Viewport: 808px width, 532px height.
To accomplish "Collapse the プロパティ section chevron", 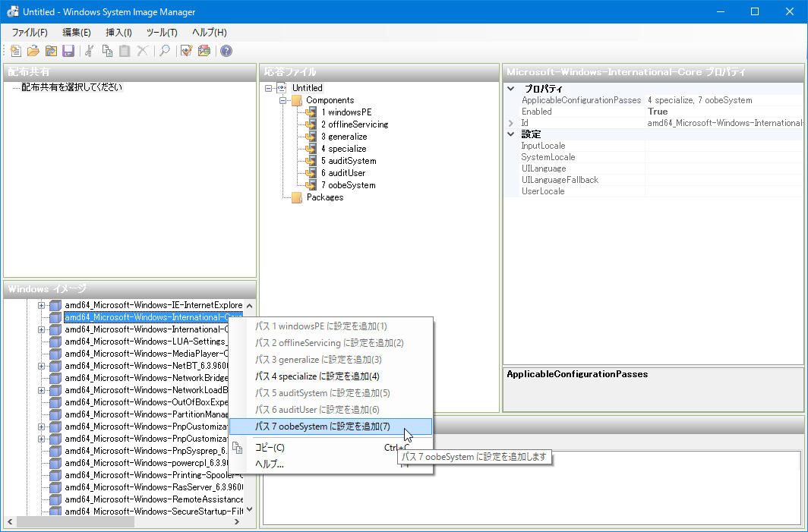I will click(511, 89).
